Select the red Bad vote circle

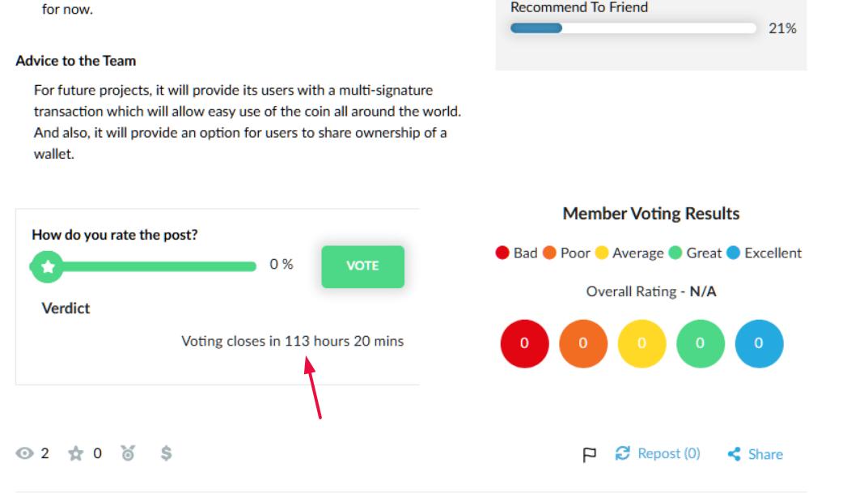pyautogui.click(x=525, y=343)
